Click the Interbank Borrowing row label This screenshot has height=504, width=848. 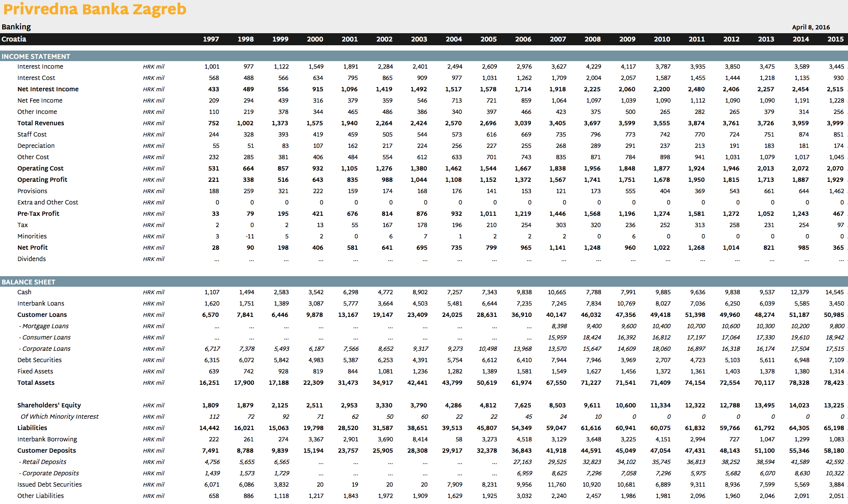coord(47,439)
